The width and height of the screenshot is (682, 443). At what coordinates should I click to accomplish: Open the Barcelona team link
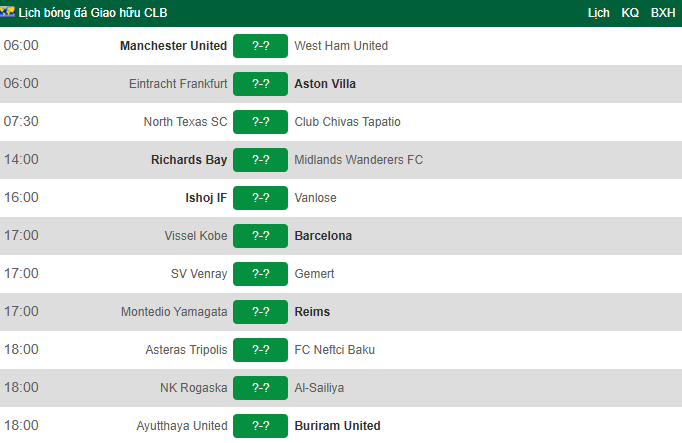[x=323, y=236]
